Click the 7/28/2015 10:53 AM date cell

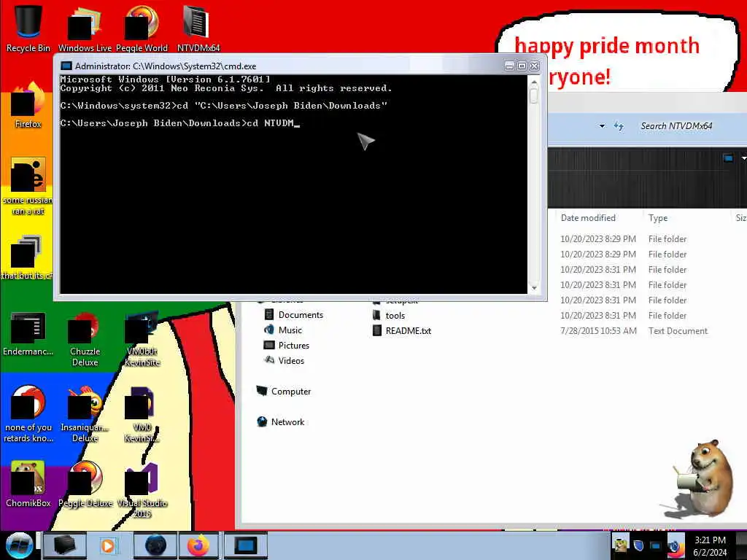click(598, 330)
